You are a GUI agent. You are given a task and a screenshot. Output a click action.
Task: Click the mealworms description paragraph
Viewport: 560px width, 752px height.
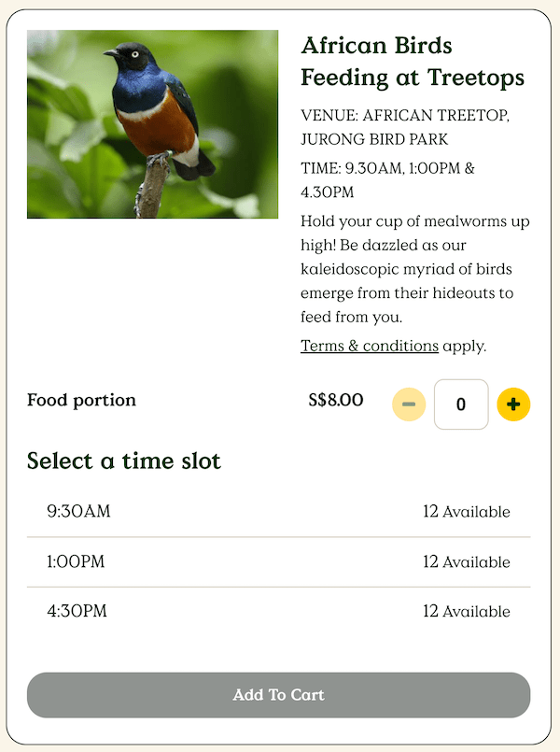tap(415, 269)
